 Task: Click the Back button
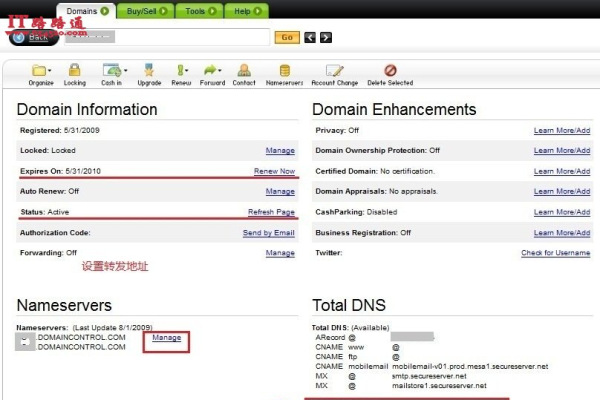click(x=34, y=37)
